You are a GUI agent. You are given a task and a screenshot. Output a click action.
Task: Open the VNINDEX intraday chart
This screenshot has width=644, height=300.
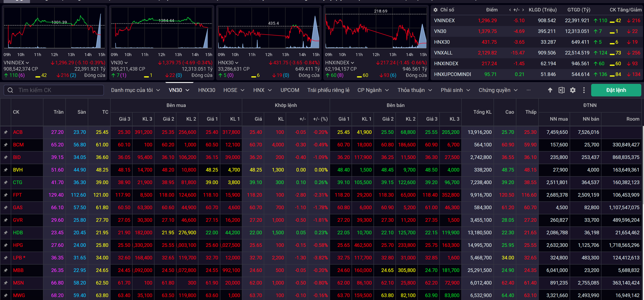54,28
